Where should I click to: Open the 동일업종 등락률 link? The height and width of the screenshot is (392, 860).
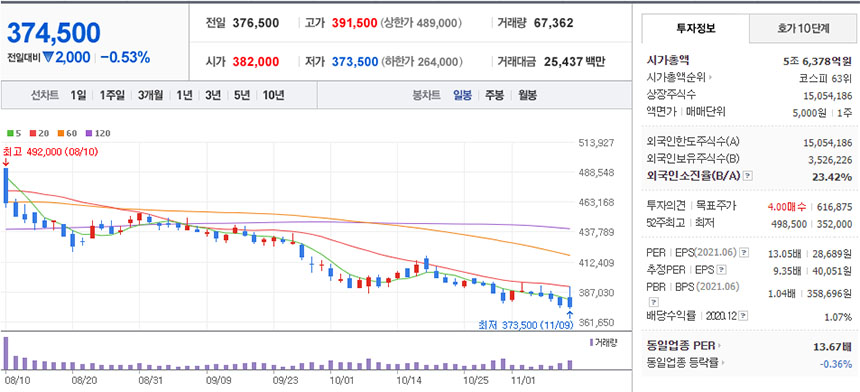tap(682, 362)
